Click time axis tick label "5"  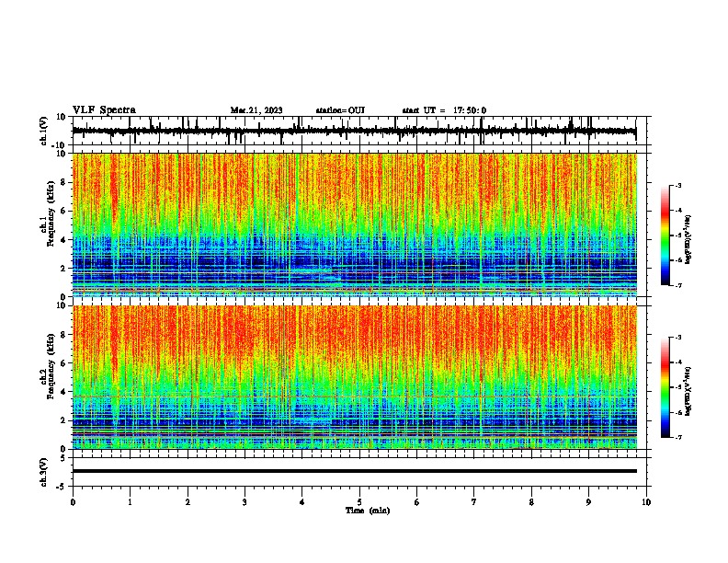pos(359,502)
